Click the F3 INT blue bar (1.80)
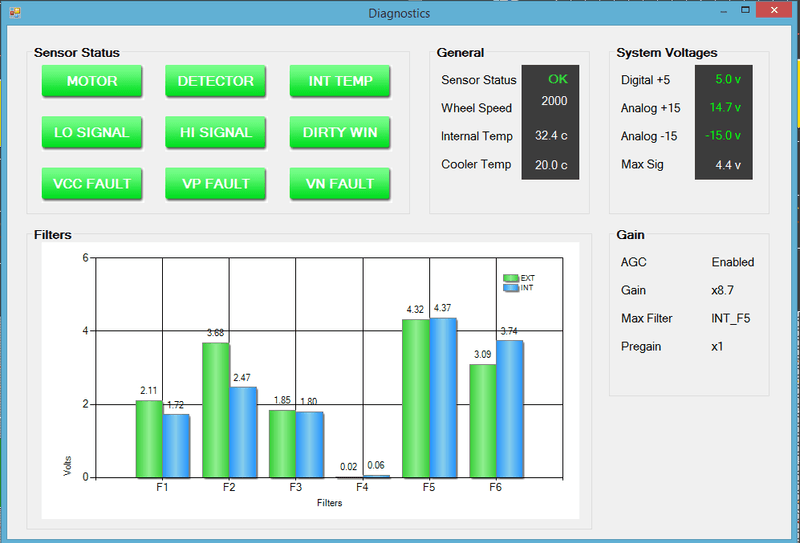 (309, 445)
